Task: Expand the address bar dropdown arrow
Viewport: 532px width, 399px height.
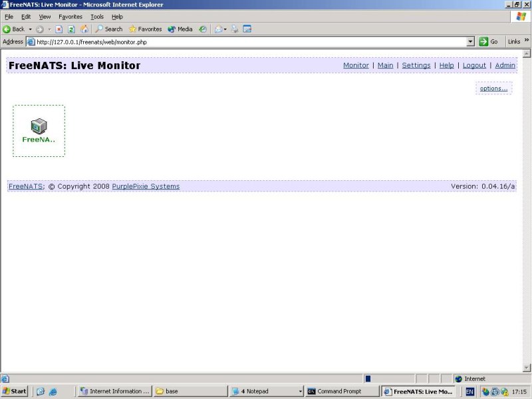Action: (x=470, y=42)
